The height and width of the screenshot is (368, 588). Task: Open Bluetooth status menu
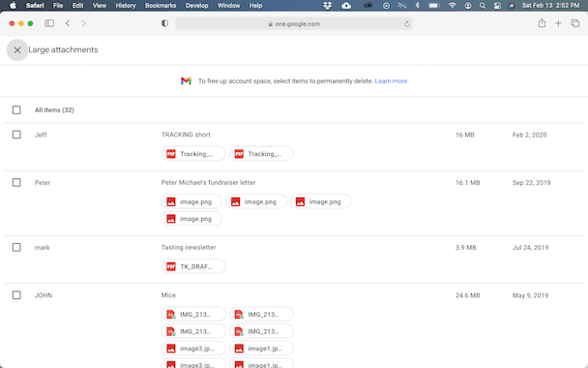click(x=418, y=5)
